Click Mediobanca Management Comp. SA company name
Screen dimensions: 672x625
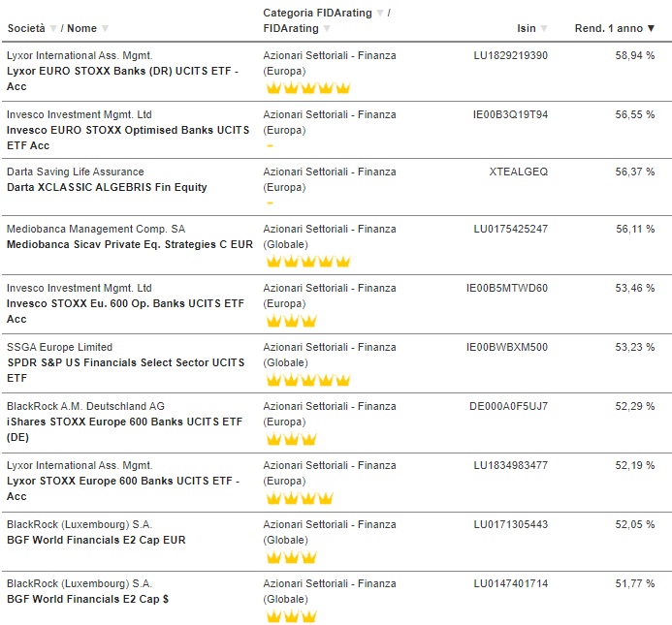(96, 230)
